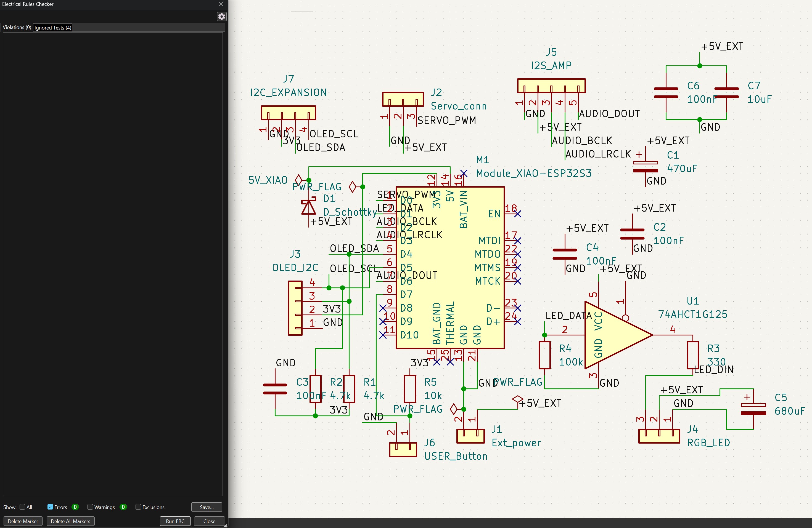812x528 pixels.
Task: Click the LED_DIN net label
Action: pyautogui.click(x=714, y=369)
